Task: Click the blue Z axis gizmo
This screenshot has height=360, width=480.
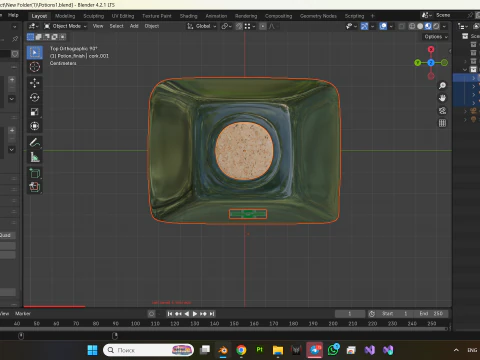Action: [431, 63]
